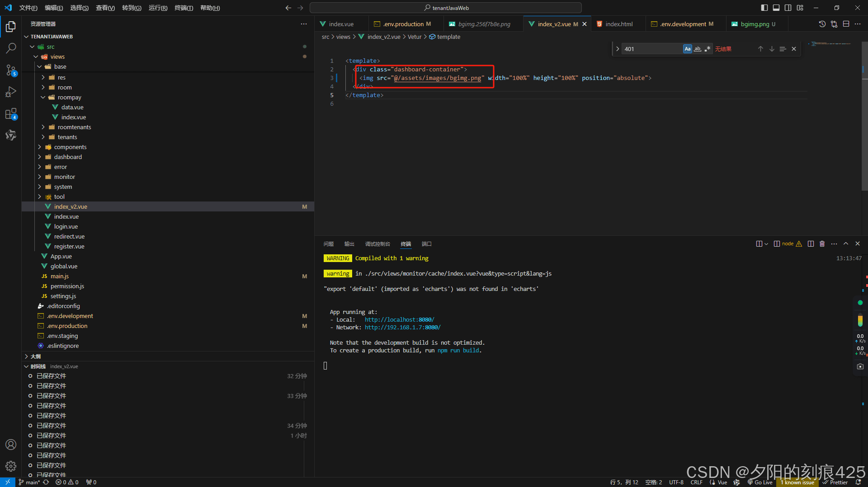Open the localhost:8080 link in terminal
The width and height of the screenshot is (868, 487).
click(399, 320)
